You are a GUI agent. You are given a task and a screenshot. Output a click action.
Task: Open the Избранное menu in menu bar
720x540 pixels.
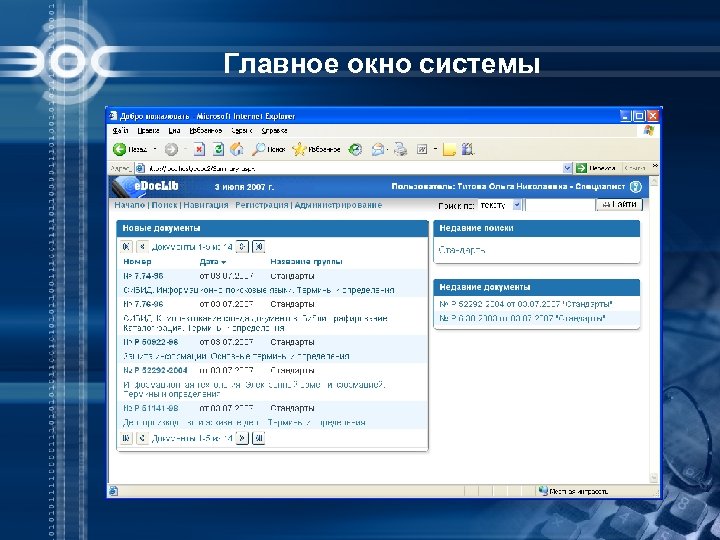tap(205, 130)
